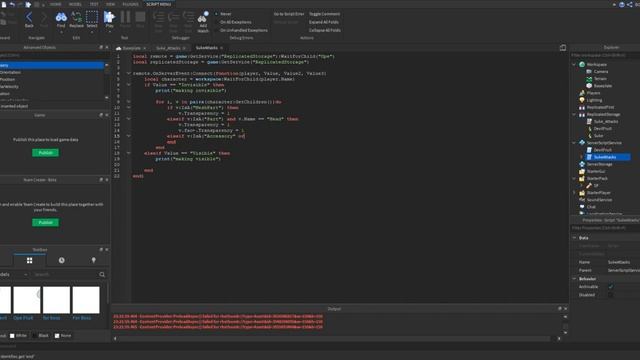
Task: Switch to the TEST ribbon tab
Action: tap(94, 4)
